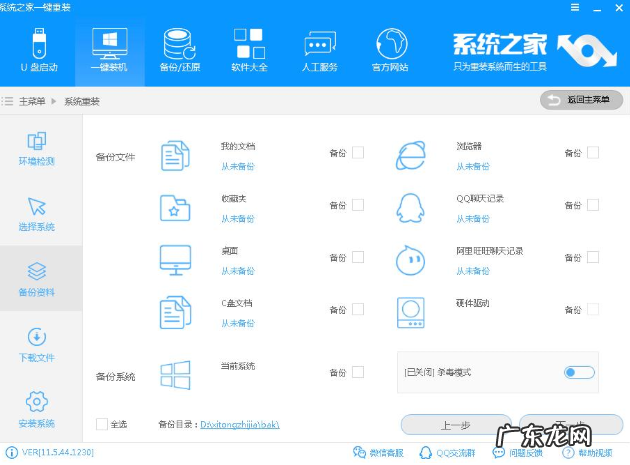Click 硬件驱动 label text

472,303
